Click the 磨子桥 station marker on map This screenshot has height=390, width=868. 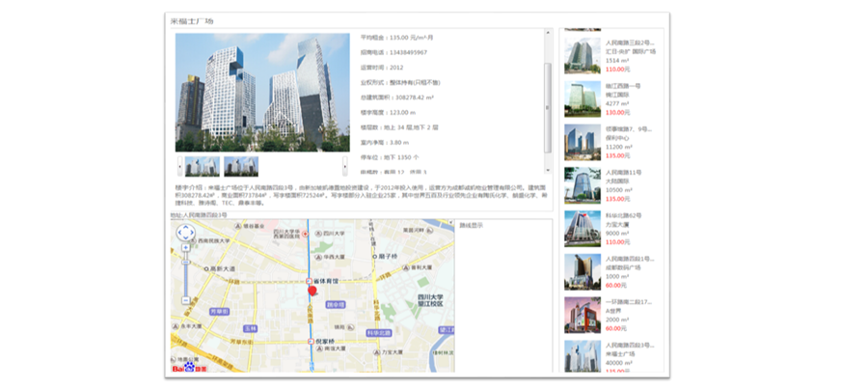click(x=375, y=257)
